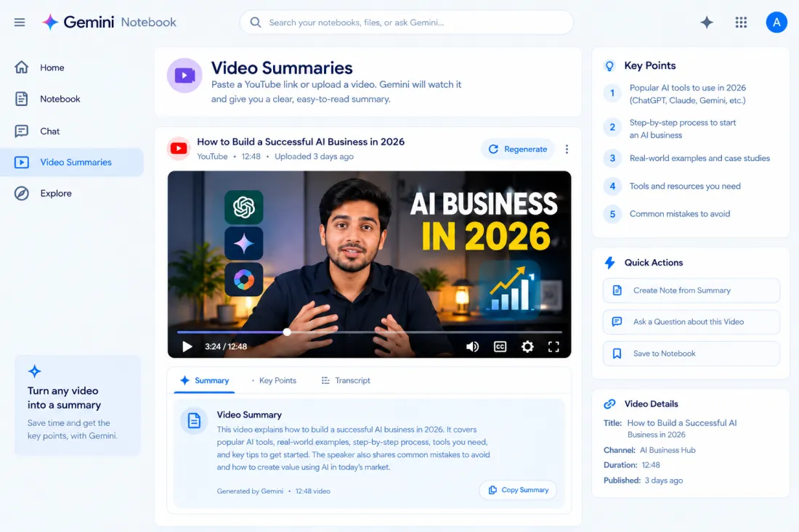799x532 pixels.
Task: Switch to the Transcript tab
Action: point(346,380)
